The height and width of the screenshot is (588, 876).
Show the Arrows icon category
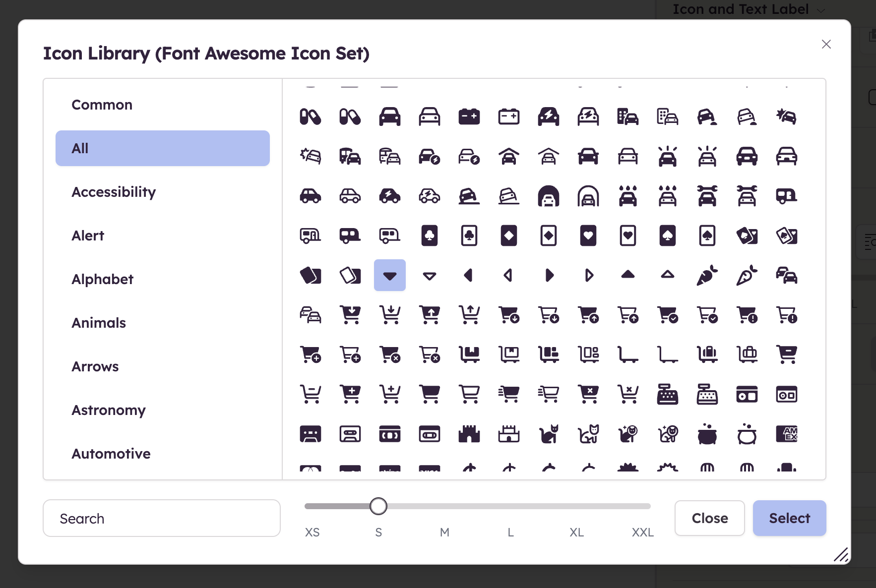click(x=95, y=366)
